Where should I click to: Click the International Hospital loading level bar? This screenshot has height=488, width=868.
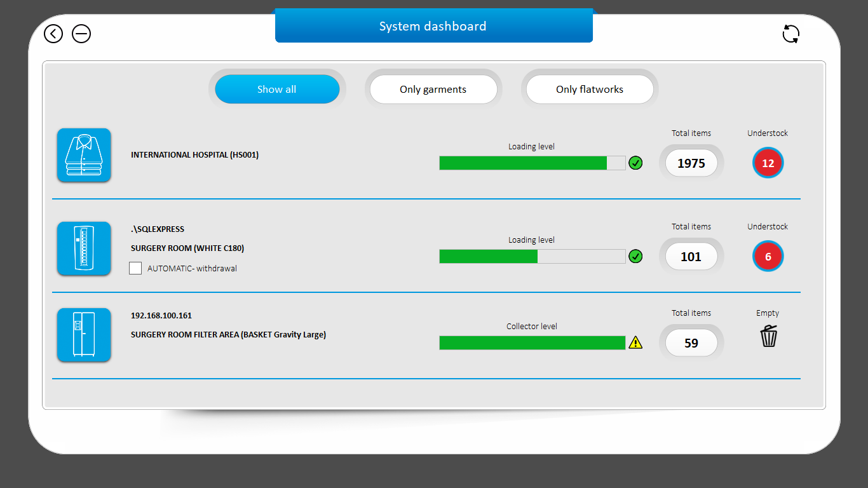point(532,163)
